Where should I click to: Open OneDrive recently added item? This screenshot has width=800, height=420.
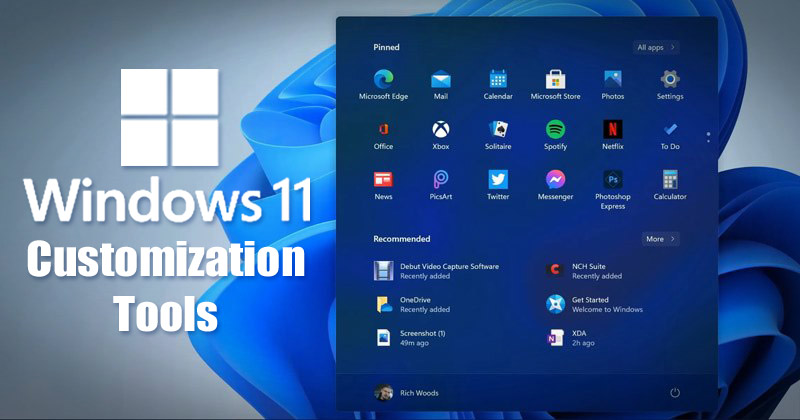tap(412, 305)
